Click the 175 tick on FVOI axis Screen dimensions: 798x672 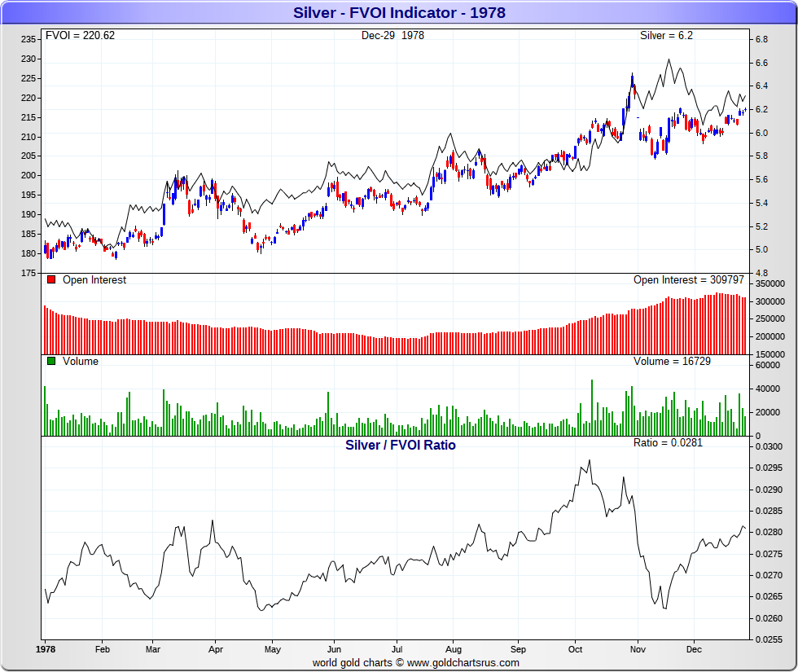[x=28, y=274]
